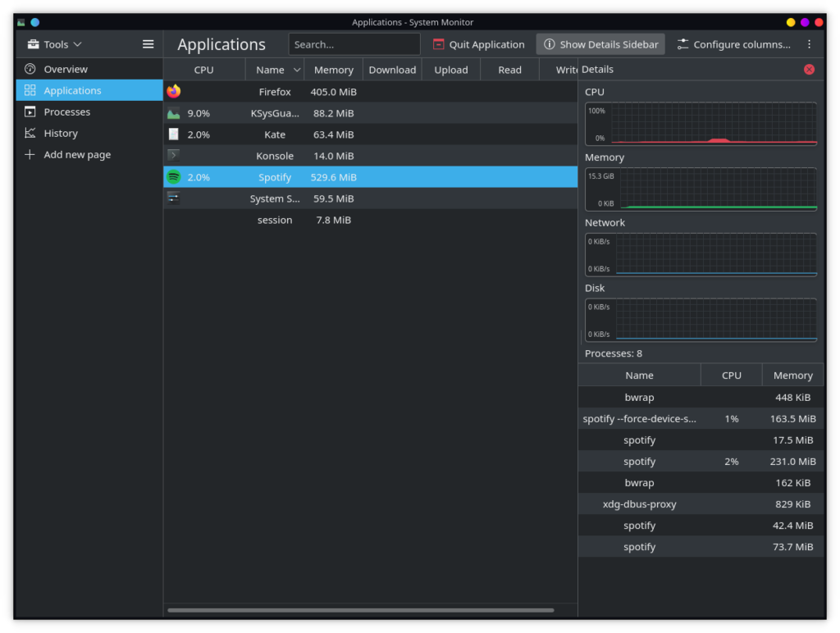Quit the selected application

coord(479,44)
